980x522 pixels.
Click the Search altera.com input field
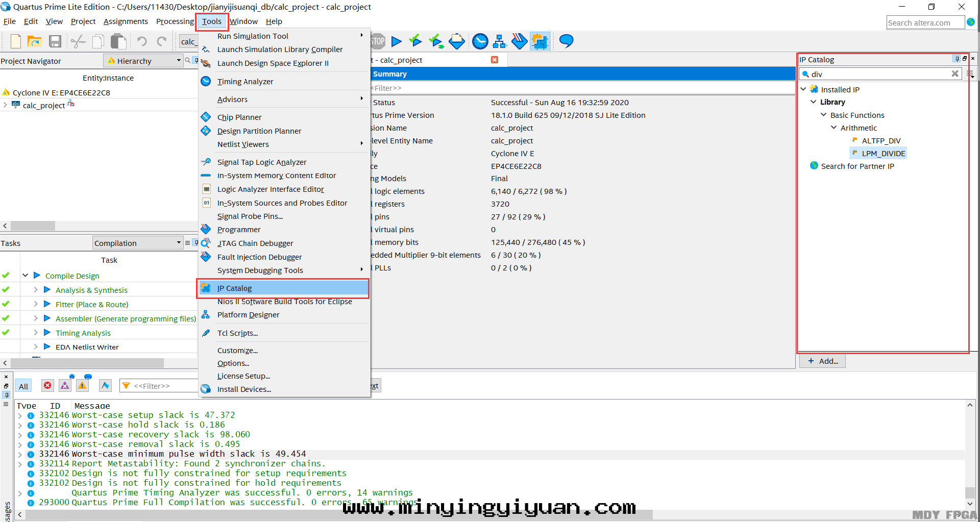coord(925,22)
